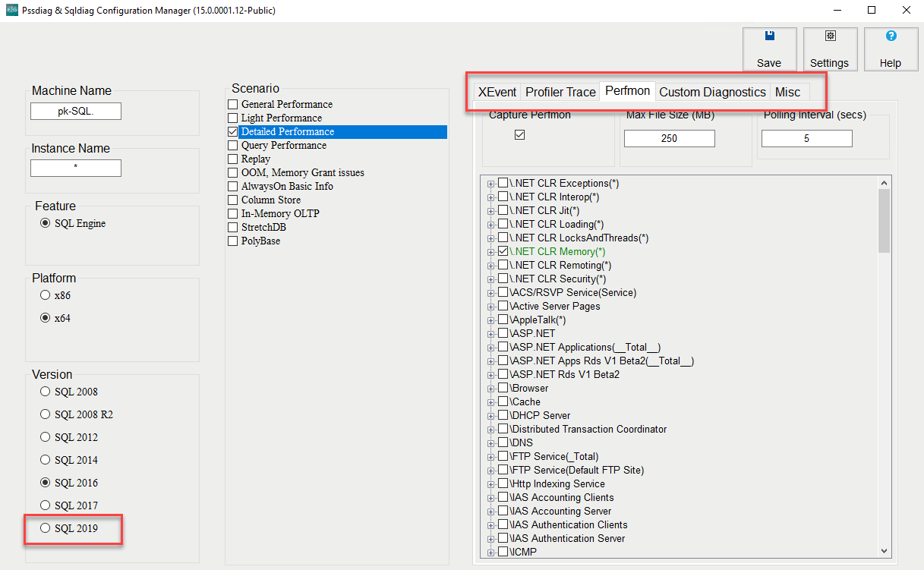Click the scrollbar down arrow of counter list
924x570 pixels.
click(883, 552)
